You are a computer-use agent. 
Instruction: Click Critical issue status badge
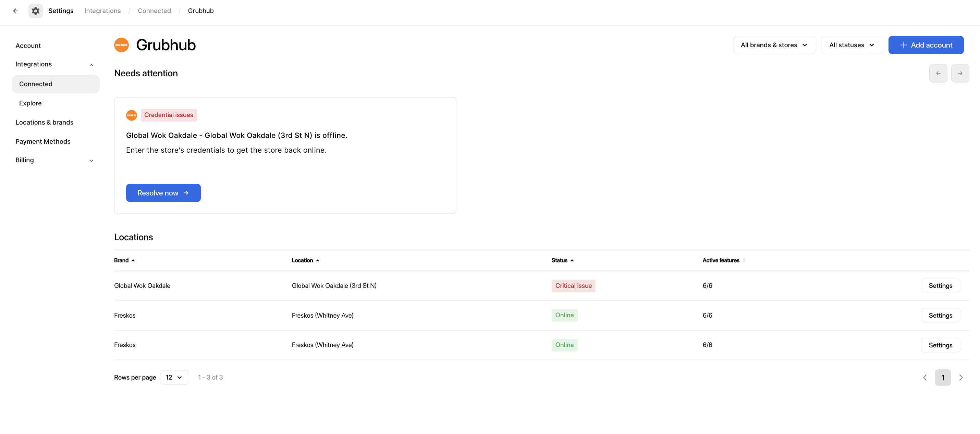[x=573, y=286]
